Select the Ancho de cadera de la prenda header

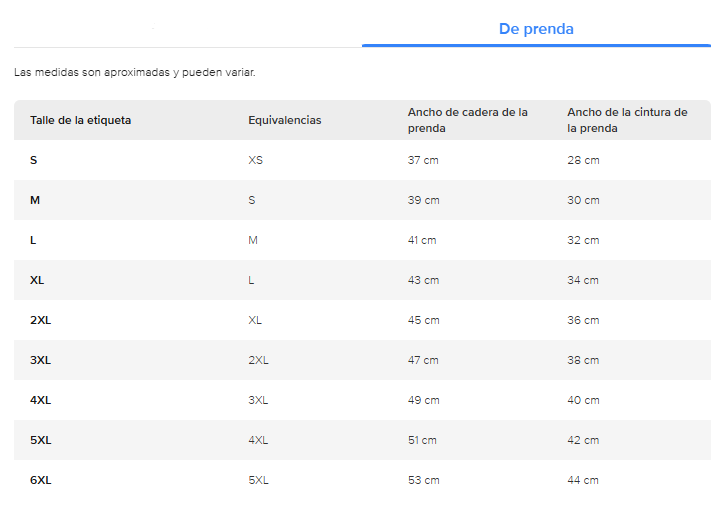(468, 120)
